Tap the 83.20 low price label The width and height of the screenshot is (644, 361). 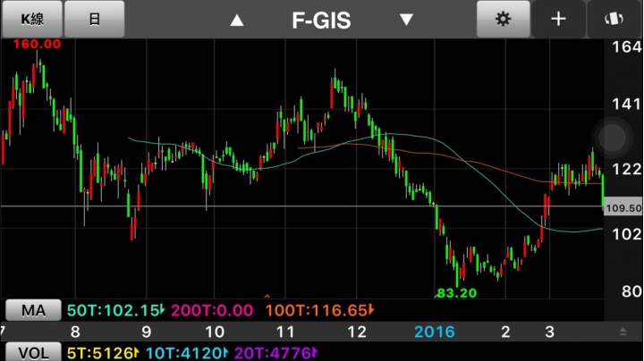point(456,293)
